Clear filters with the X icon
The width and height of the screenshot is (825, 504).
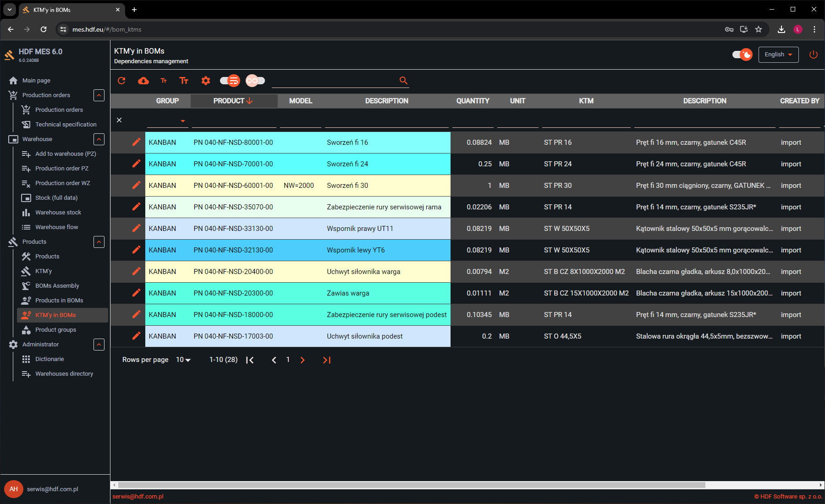coord(119,120)
